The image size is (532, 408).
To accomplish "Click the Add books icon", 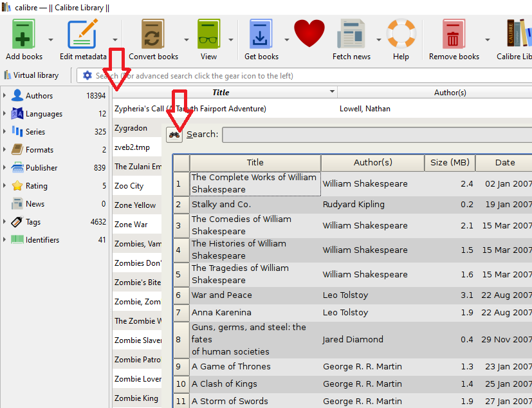I will 24,35.
